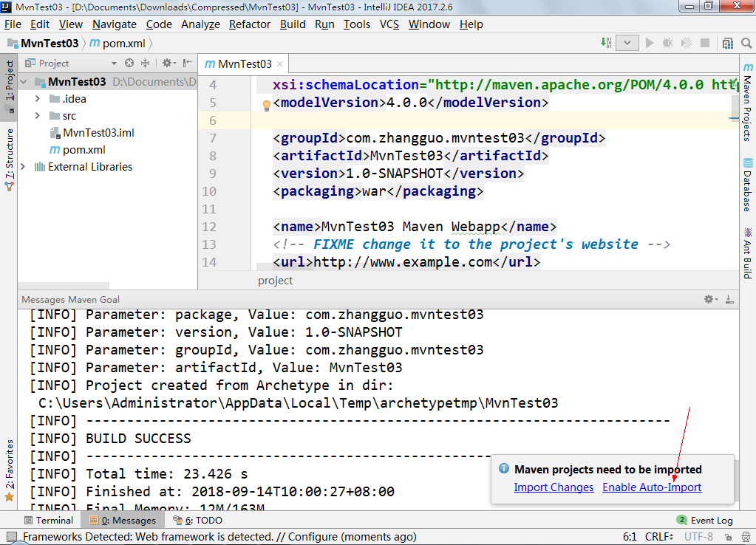Open the run configuration dropdown
This screenshot has height=545, width=756.
tap(627, 43)
